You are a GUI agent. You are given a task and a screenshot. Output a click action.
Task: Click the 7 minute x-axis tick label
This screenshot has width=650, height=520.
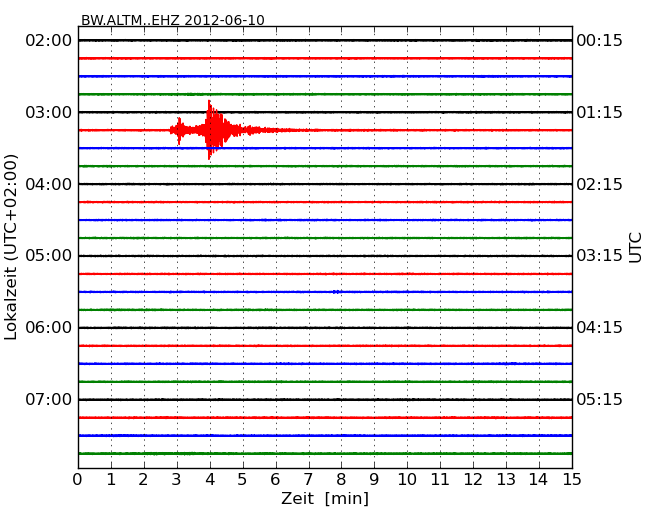click(308, 479)
